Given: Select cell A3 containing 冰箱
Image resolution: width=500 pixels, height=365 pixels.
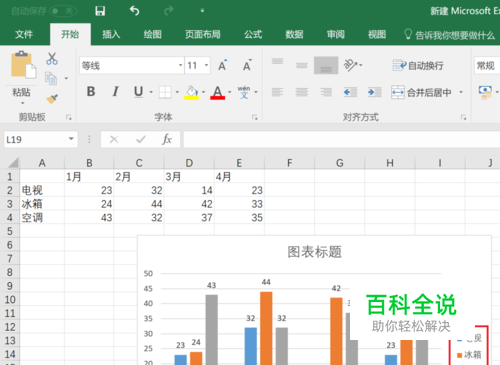Looking at the screenshot, I should (42, 204).
